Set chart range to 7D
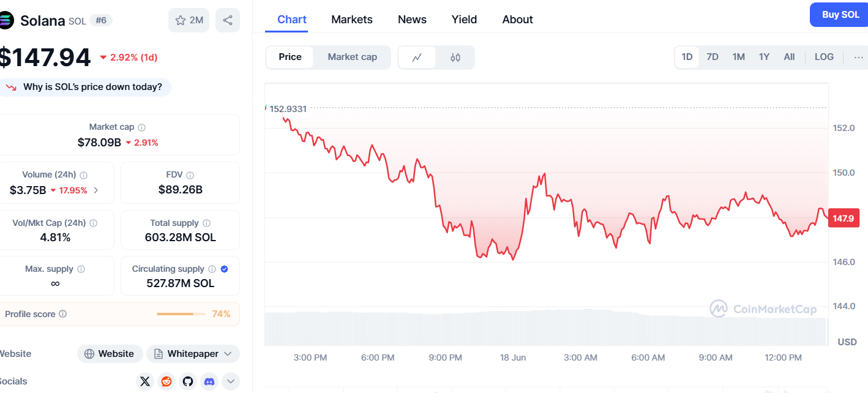Viewport: 868px width, 393px height. [x=713, y=57]
